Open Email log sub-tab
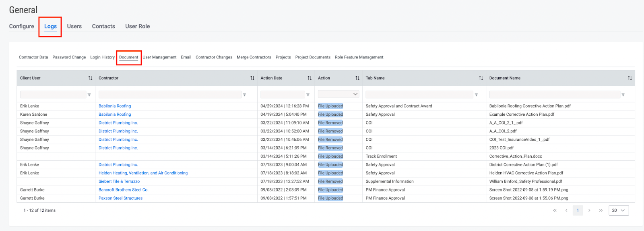The height and width of the screenshot is (231, 644). pyautogui.click(x=186, y=57)
